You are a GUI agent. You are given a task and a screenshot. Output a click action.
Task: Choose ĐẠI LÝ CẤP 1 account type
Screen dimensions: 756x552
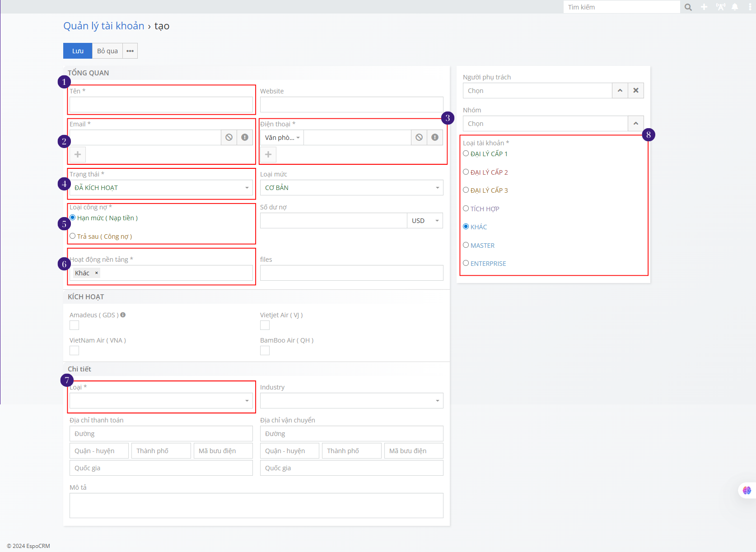tap(466, 153)
